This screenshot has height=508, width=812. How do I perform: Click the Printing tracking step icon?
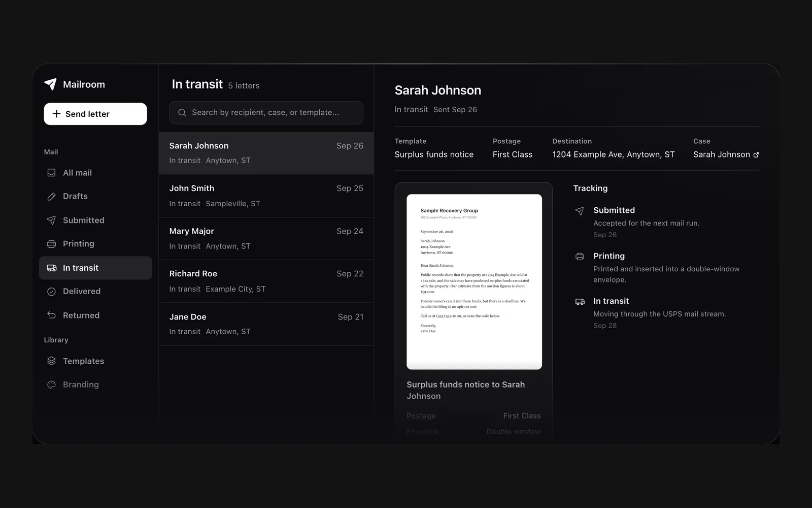click(x=580, y=257)
